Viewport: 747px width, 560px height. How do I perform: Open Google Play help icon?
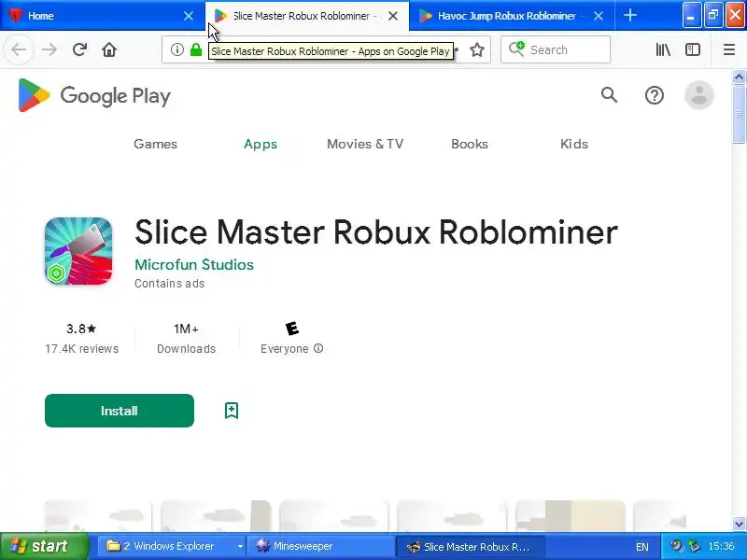pos(655,95)
